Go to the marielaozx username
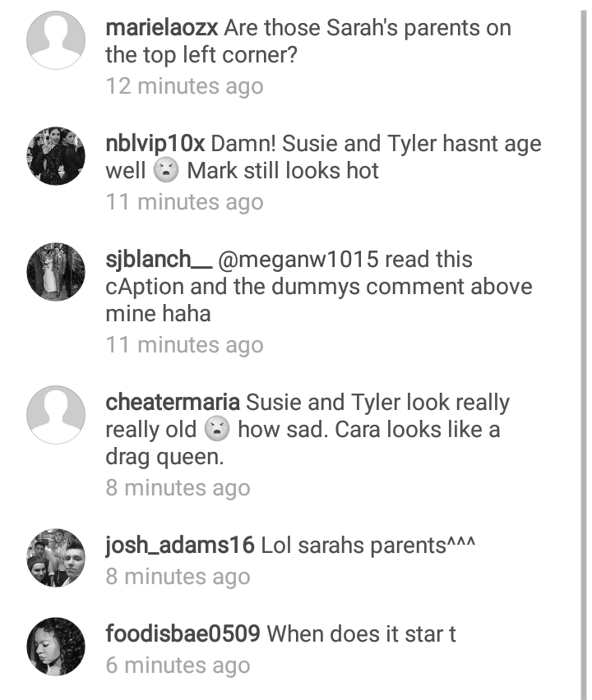The width and height of the screenshot is (592, 700). click(162, 28)
